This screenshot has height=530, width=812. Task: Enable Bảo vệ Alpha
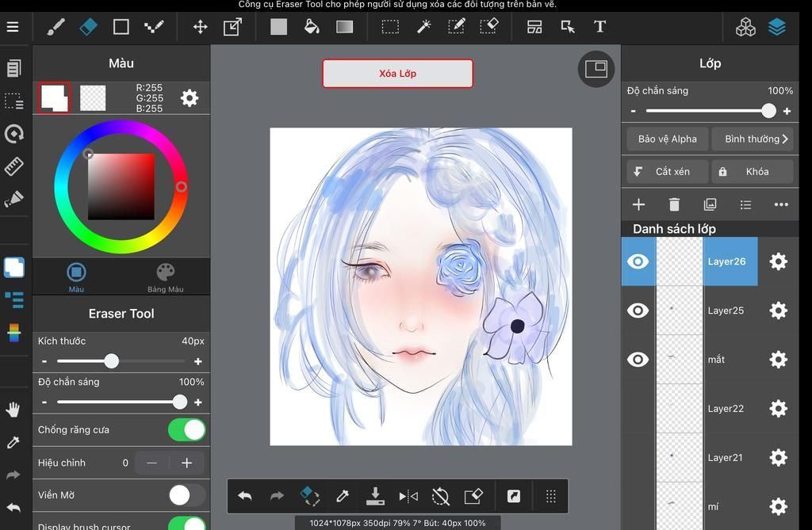667,139
